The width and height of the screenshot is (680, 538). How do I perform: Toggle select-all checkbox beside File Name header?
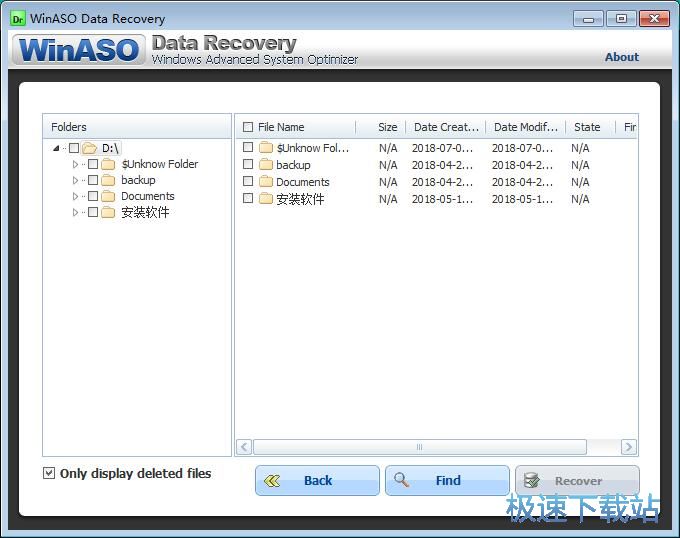pos(248,127)
